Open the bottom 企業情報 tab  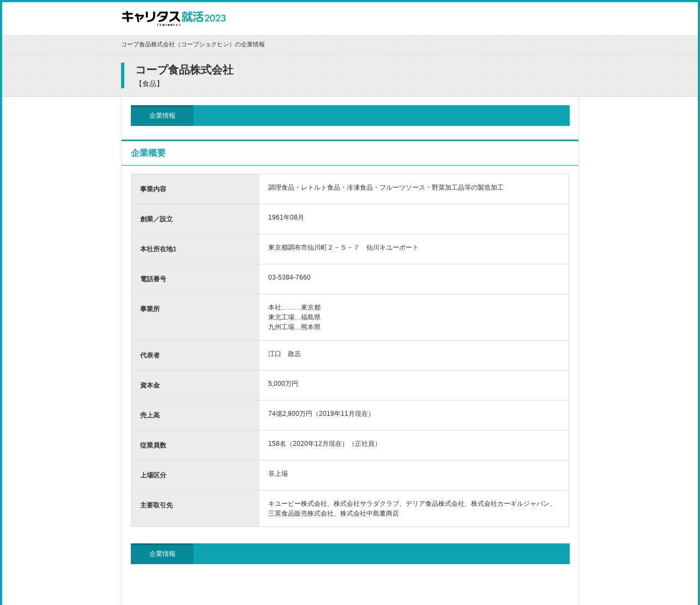(162, 554)
